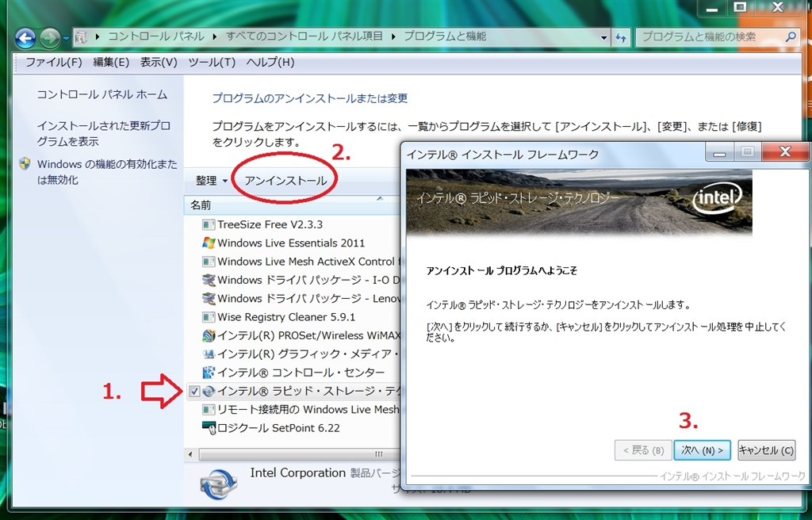Close the インテル インストール フレームワーク dialog

pyautogui.click(x=785, y=151)
